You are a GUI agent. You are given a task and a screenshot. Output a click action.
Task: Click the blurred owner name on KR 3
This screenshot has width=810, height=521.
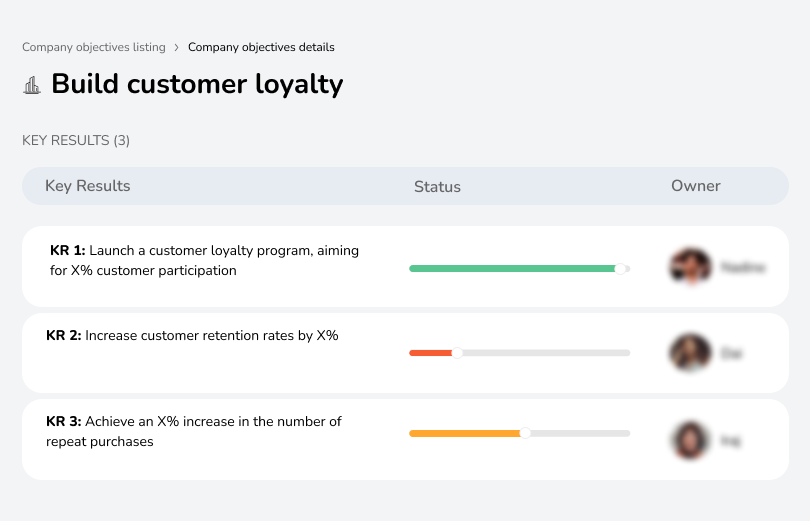click(730, 441)
